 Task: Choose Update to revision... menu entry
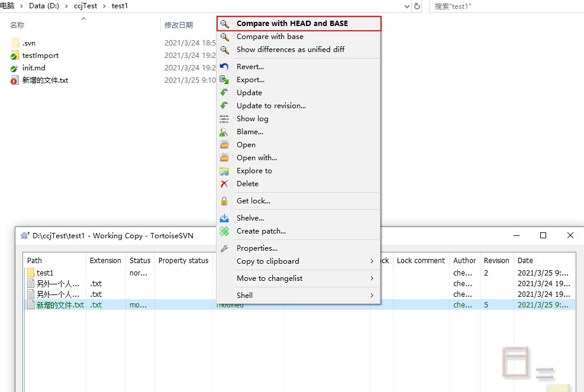click(271, 106)
